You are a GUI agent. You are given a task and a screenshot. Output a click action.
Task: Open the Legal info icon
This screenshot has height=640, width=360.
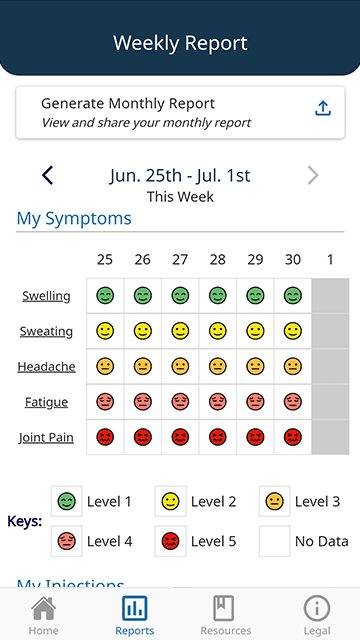(x=316, y=609)
